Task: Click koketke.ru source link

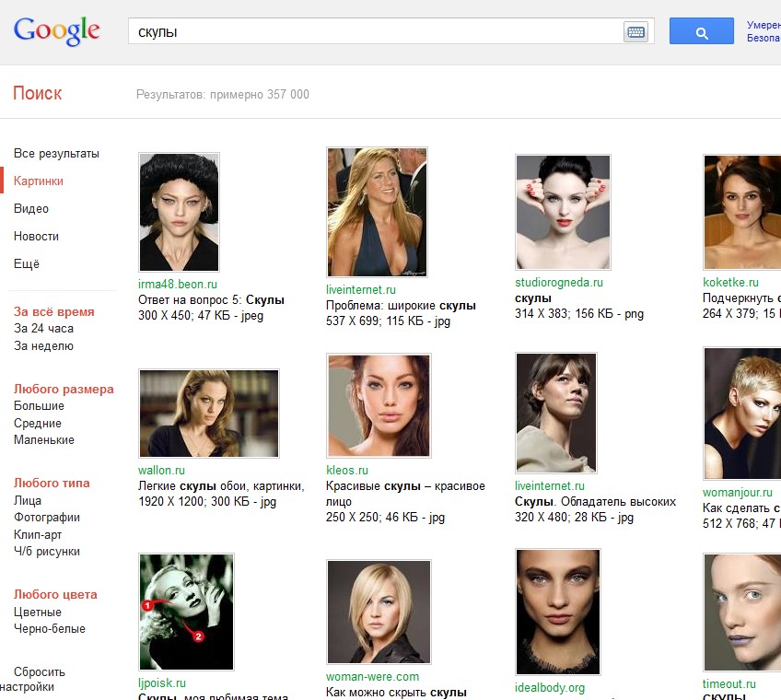Action: pyautogui.click(x=730, y=283)
